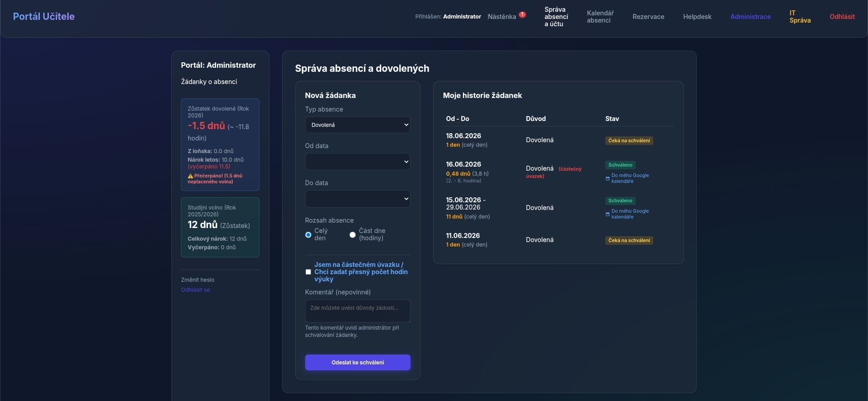This screenshot has width=868, height=401.
Task: Click Změnit heslo in the sidebar
Action: 198,280
